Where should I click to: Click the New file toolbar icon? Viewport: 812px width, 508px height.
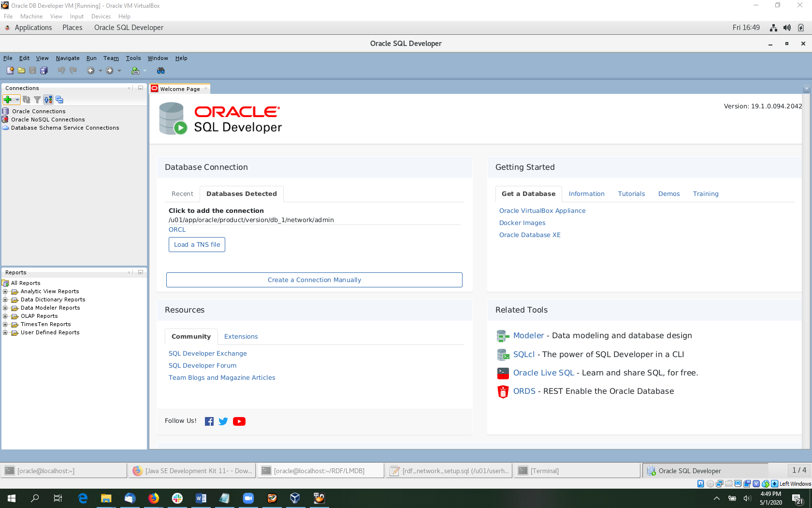tap(10, 71)
